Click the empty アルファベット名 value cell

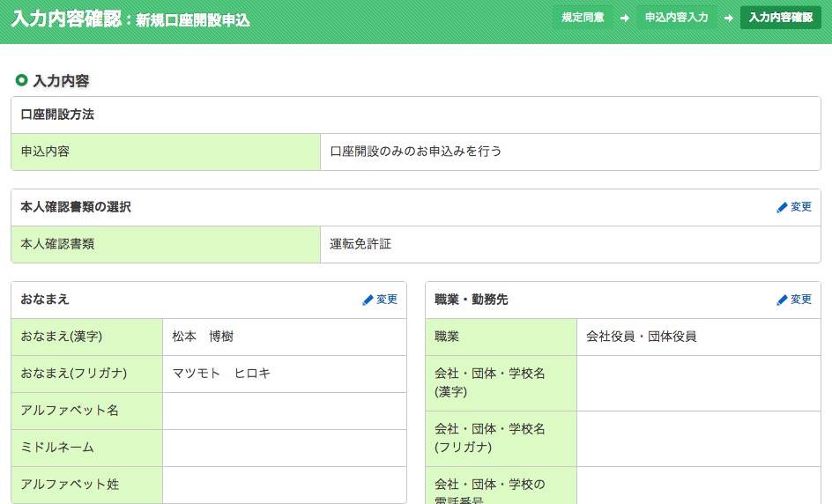(284, 411)
